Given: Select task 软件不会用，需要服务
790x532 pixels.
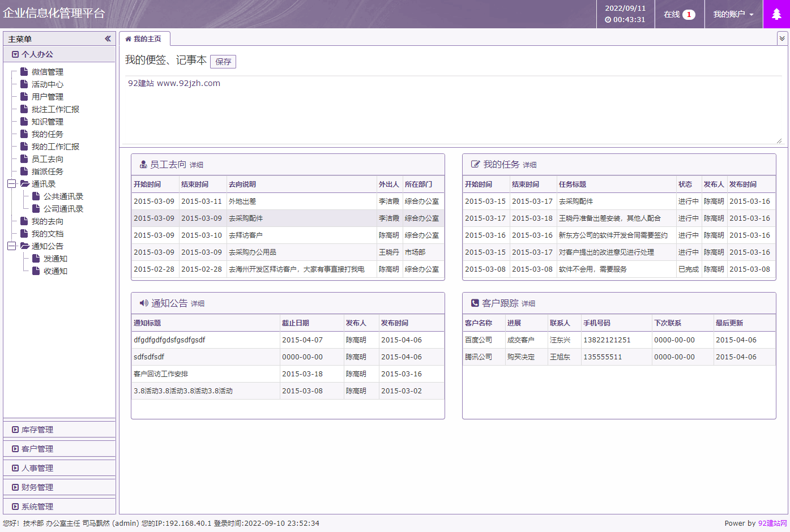Looking at the screenshot, I should pos(619,269).
